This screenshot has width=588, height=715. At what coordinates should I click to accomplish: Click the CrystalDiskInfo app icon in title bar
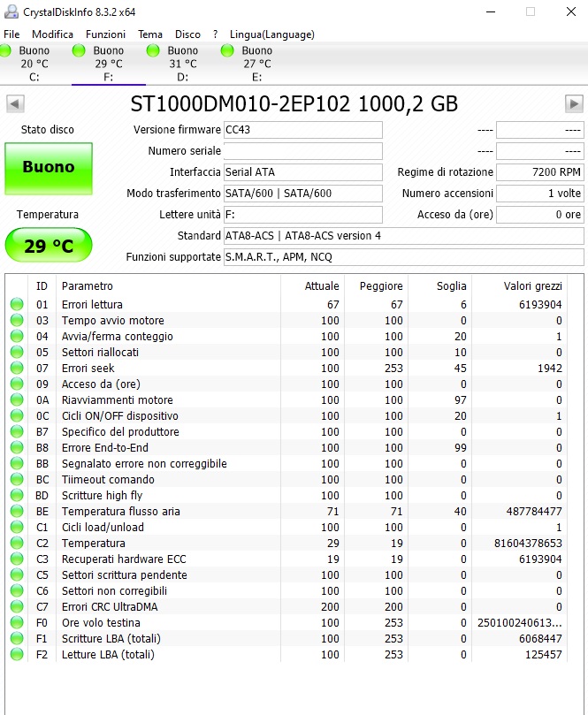tap(11, 11)
